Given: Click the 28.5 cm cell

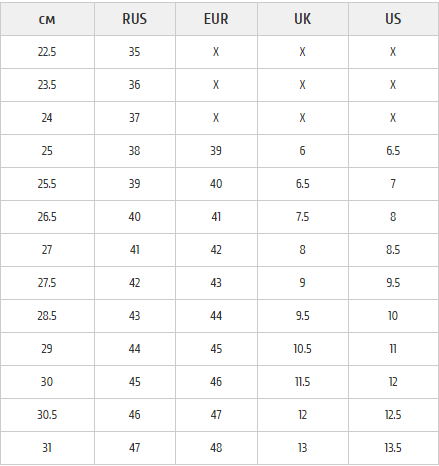Looking at the screenshot, I should click(47, 316).
